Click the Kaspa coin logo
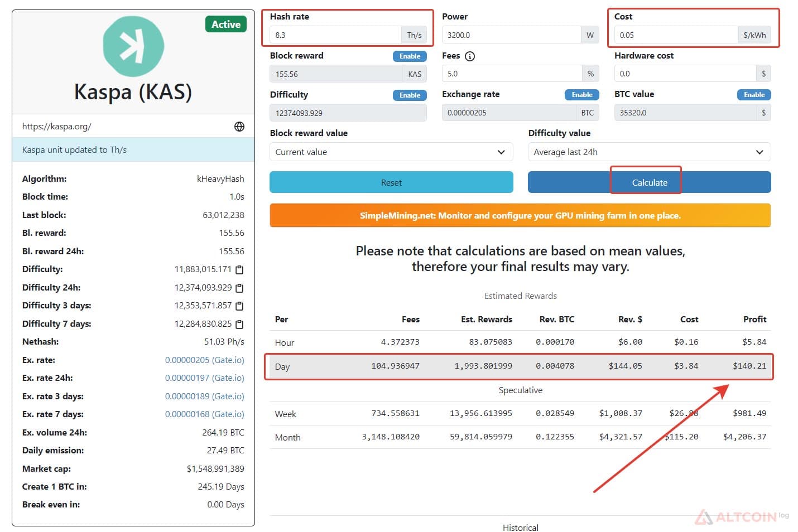Screen dimensions: 798x532 (x=133, y=47)
